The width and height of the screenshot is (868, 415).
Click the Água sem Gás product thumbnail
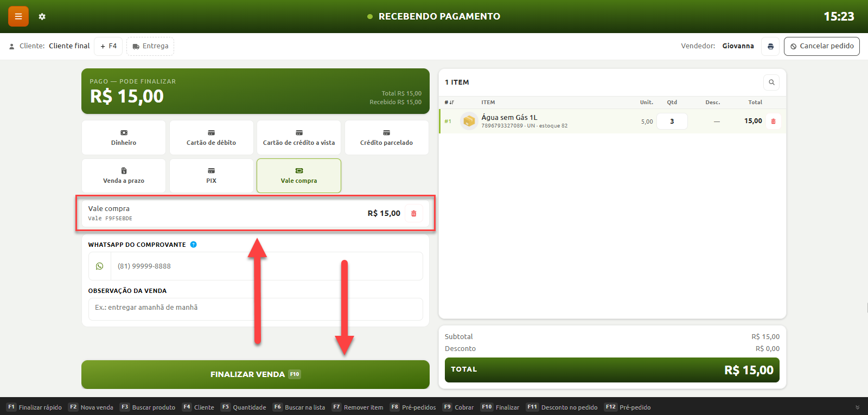469,121
